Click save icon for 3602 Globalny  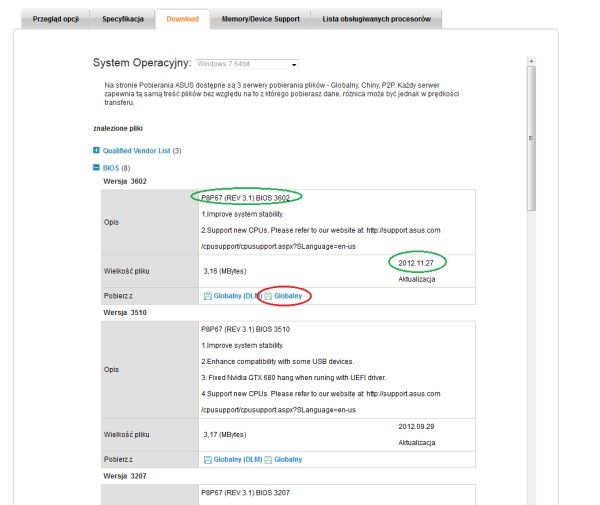pos(268,296)
